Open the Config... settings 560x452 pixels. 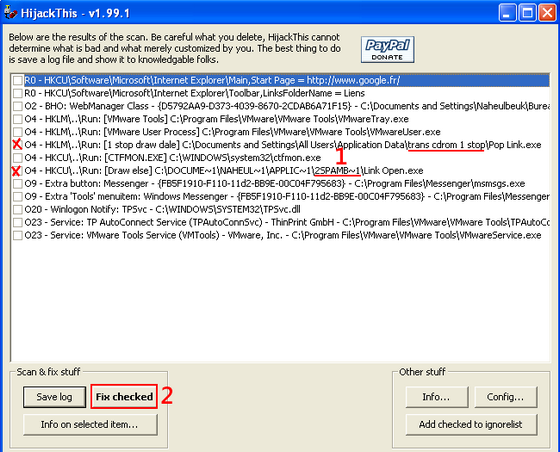(x=505, y=397)
